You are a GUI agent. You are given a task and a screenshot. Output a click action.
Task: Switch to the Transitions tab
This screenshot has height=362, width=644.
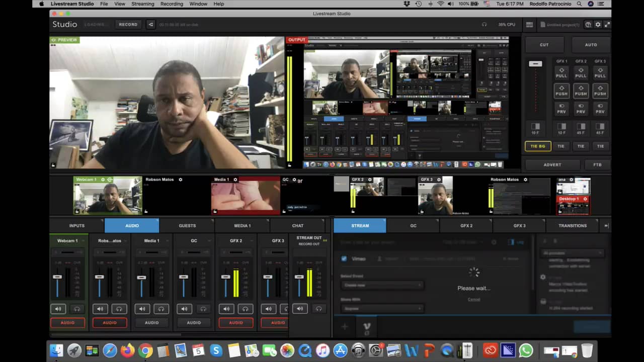(x=572, y=226)
